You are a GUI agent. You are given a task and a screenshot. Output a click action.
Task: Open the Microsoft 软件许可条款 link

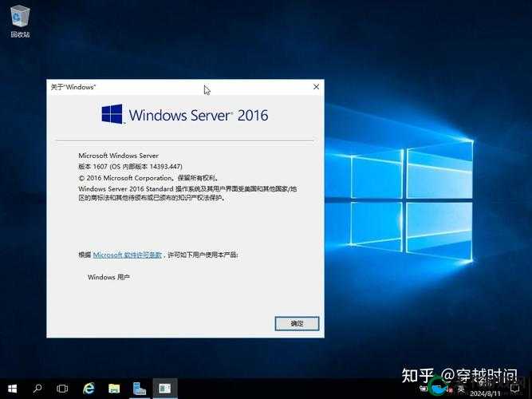click(x=128, y=255)
